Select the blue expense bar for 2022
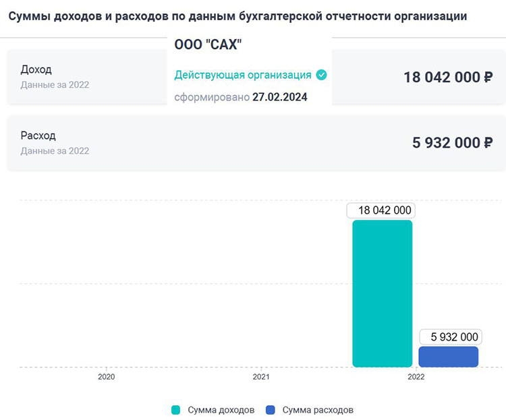 coord(448,357)
